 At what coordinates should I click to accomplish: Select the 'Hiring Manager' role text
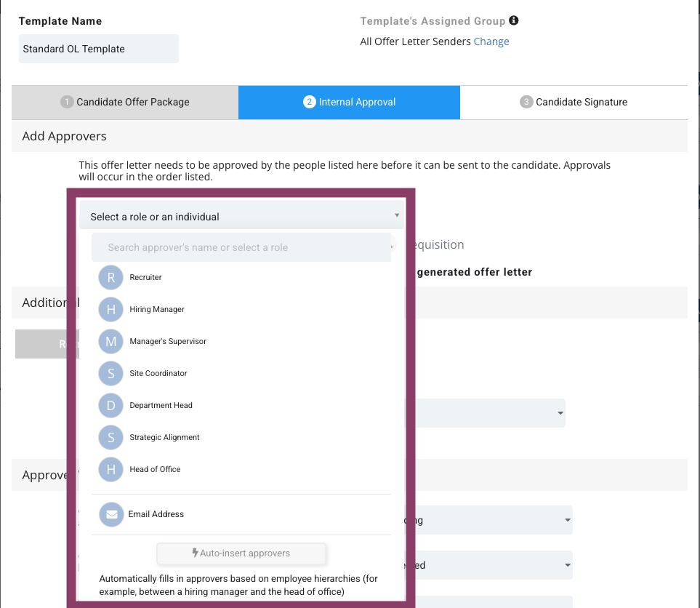pyautogui.click(x=157, y=310)
